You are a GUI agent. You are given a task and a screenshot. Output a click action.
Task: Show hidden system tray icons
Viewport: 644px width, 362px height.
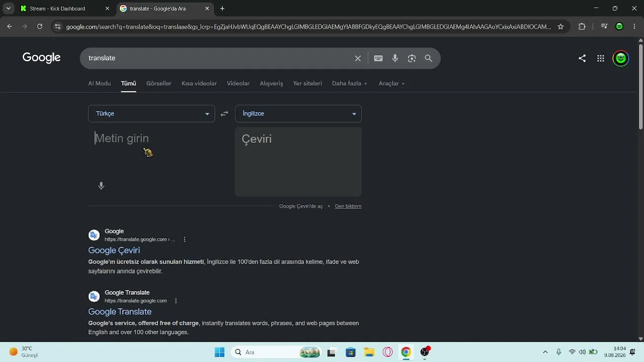click(545, 352)
